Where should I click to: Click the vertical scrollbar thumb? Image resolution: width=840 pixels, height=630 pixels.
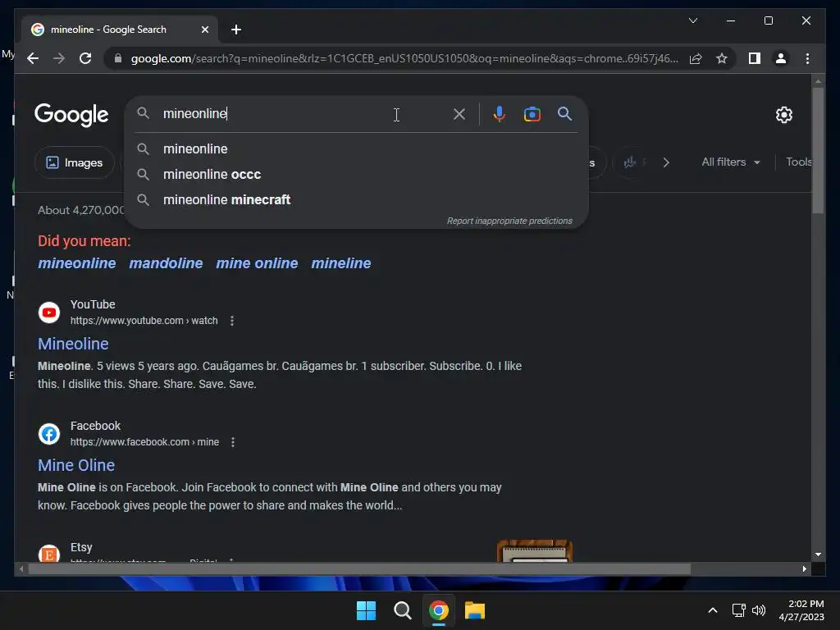point(818,151)
